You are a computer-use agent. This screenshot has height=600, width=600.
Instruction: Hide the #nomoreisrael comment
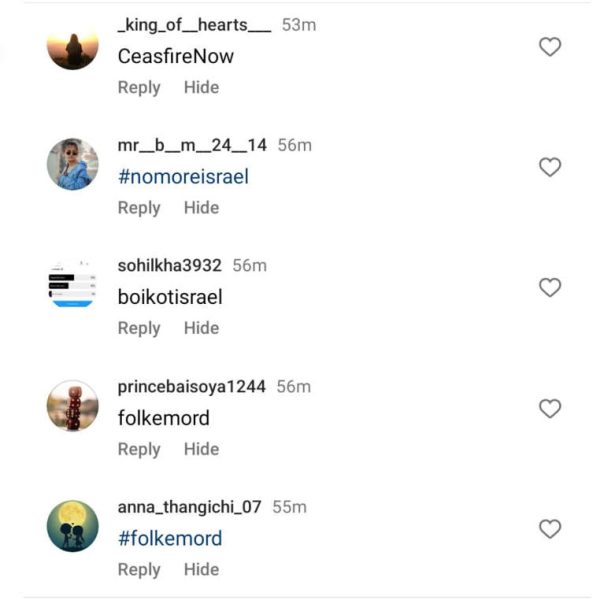201,208
